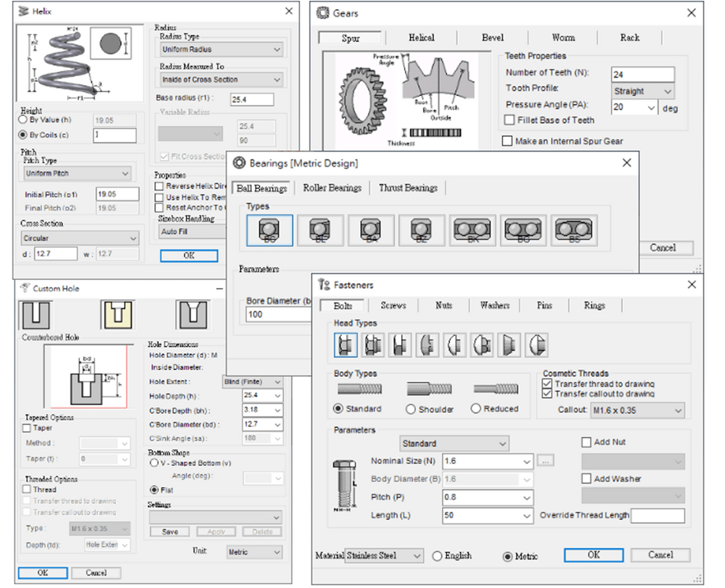Choose the last head type icon in Fasteners
Image resolution: width=725 pixels, height=588 pixels.
536,345
